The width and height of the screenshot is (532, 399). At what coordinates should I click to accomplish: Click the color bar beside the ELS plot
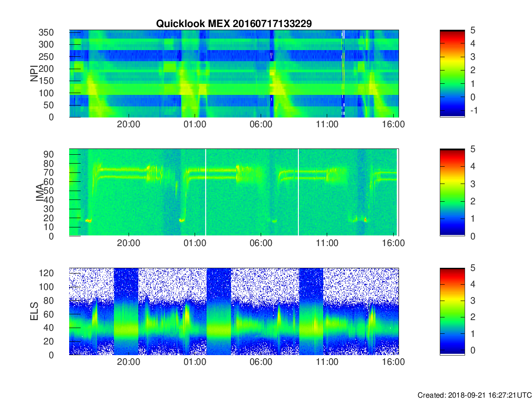[452, 311]
